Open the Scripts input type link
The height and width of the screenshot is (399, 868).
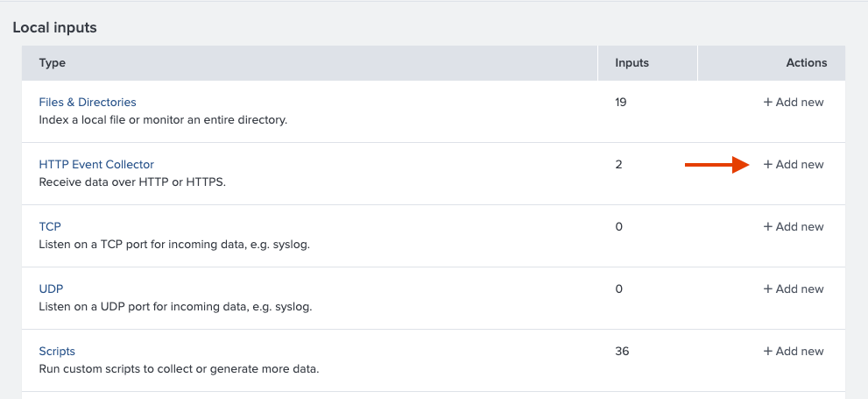click(x=57, y=352)
